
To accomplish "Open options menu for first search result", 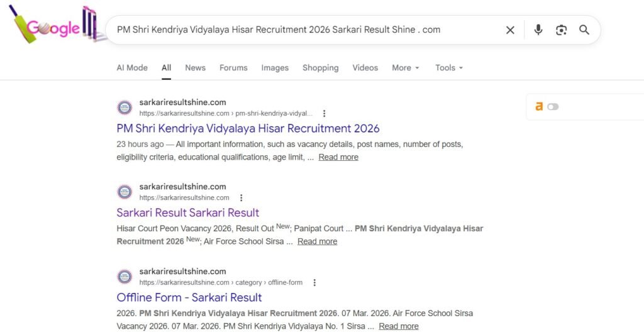I will pyautogui.click(x=325, y=114).
